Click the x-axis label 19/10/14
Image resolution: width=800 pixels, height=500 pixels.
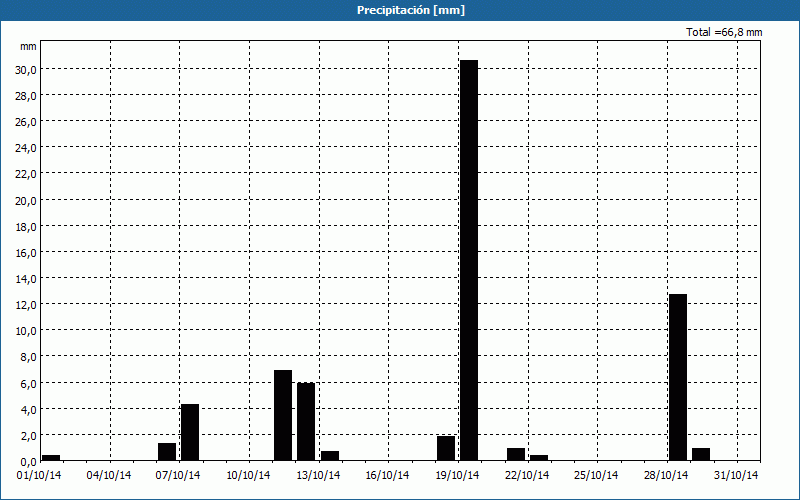click(457, 475)
